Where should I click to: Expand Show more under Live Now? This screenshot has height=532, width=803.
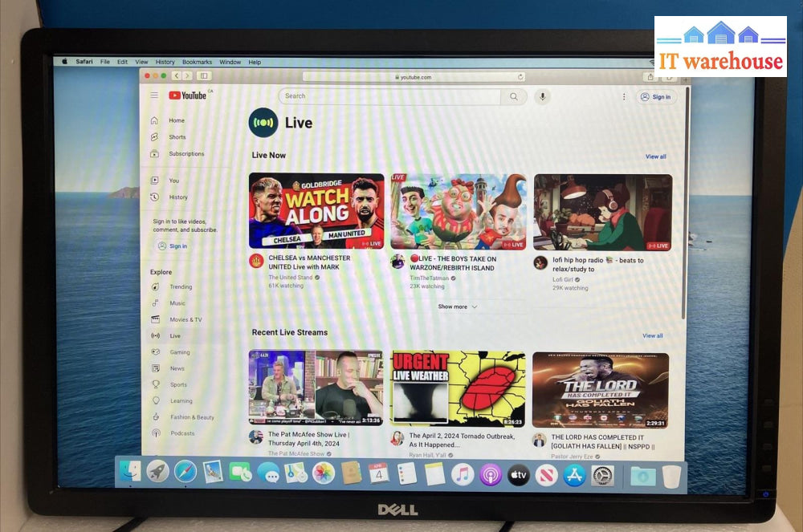457,307
